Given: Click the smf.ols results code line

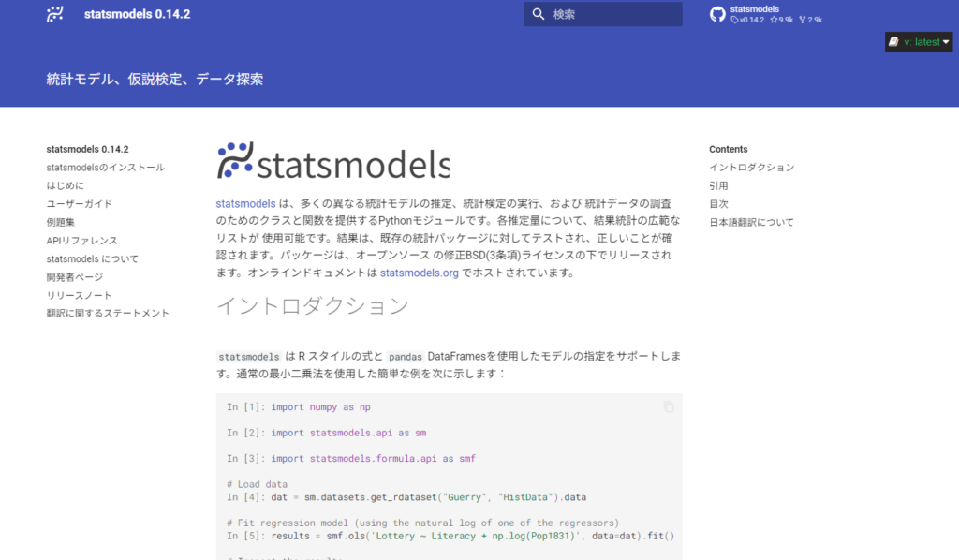Looking at the screenshot, I should coord(450,537).
